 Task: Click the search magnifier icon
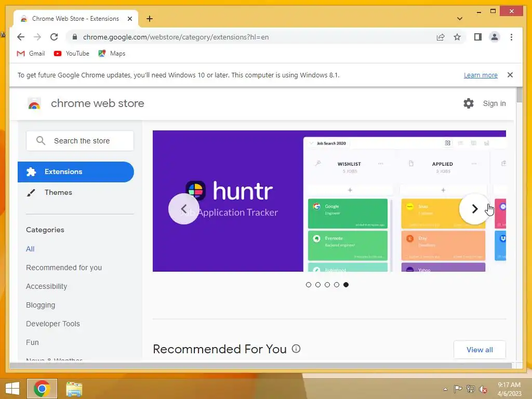(41, 140)
